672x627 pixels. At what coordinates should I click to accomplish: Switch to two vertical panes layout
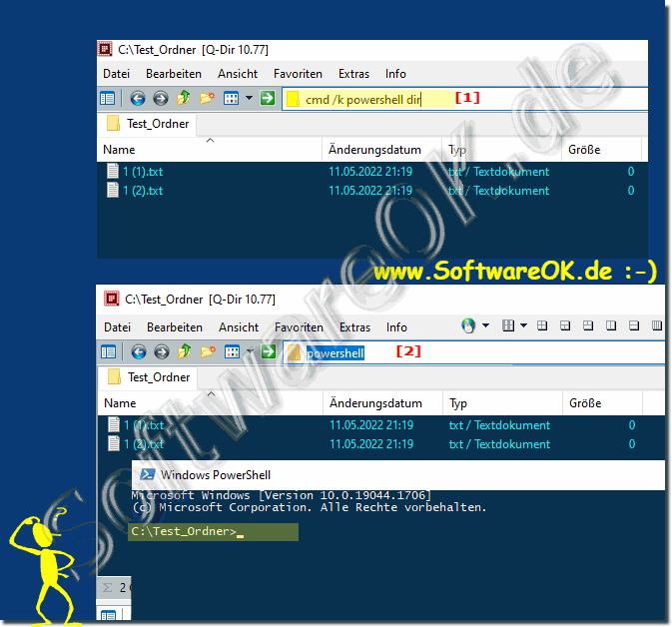coord(611,325)
